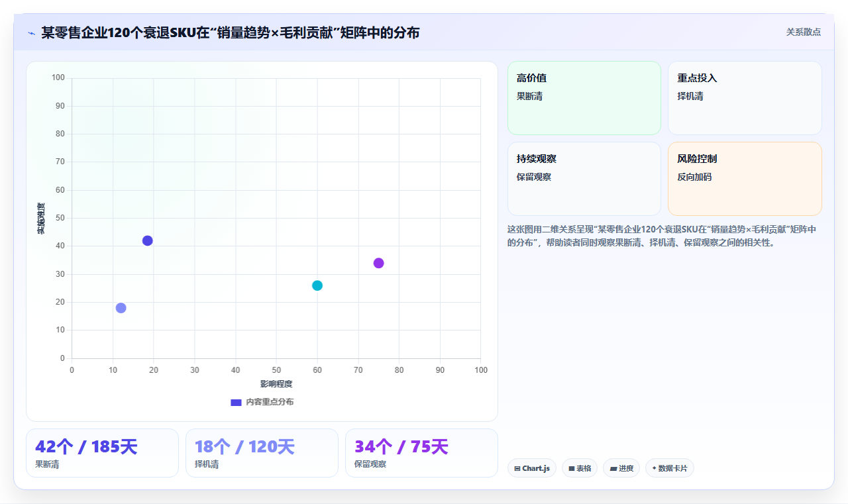Click the 数据卡片 sparkle icon
This screenshot has width=848, height=504.
654,468
